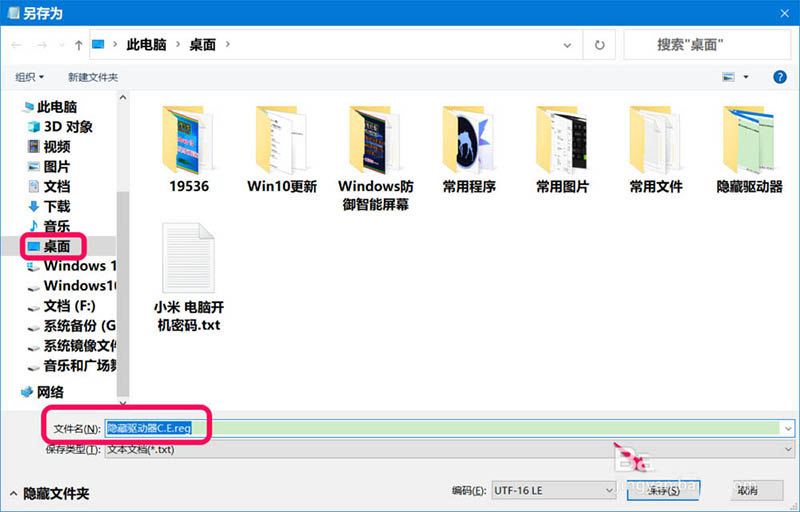Go forward with the forward arrow

(x=41, y=45)
